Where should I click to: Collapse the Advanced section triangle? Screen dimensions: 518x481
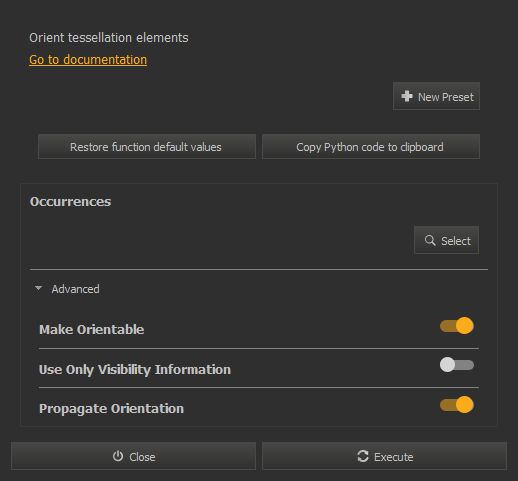tap(38, 288)
